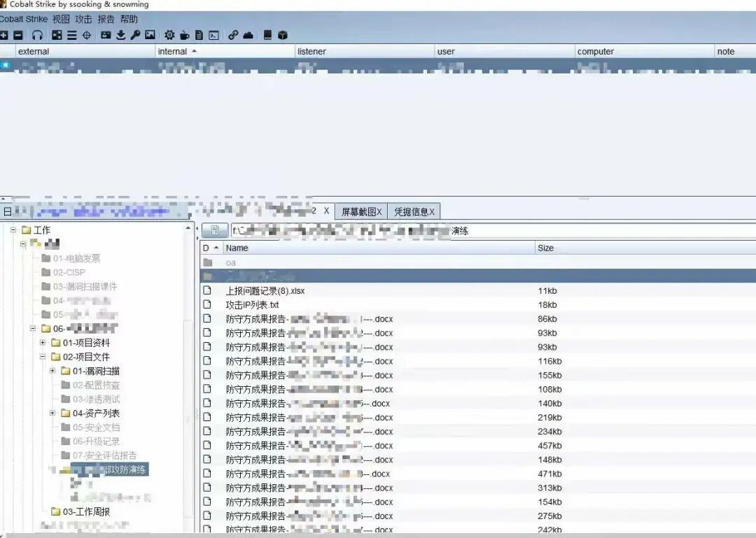Screen dimensions: 756x538
Task: Switch to the 凭据信息 tab
Action: tap(414, 212)
